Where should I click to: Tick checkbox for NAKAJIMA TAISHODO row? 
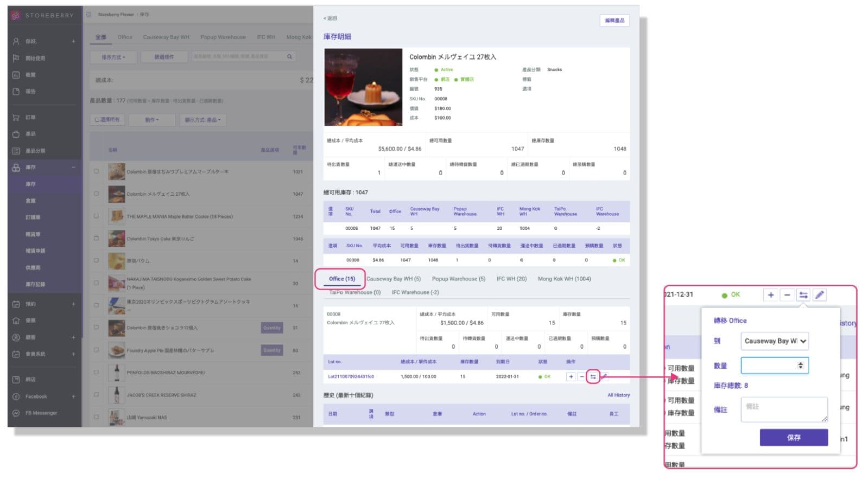(97, 283)
